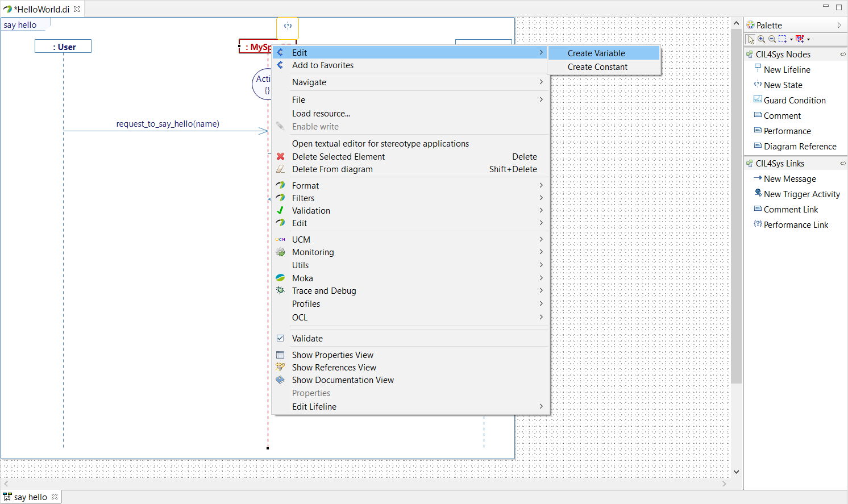
Task: Click Load resource... menu entry
Action: (410, 114)
